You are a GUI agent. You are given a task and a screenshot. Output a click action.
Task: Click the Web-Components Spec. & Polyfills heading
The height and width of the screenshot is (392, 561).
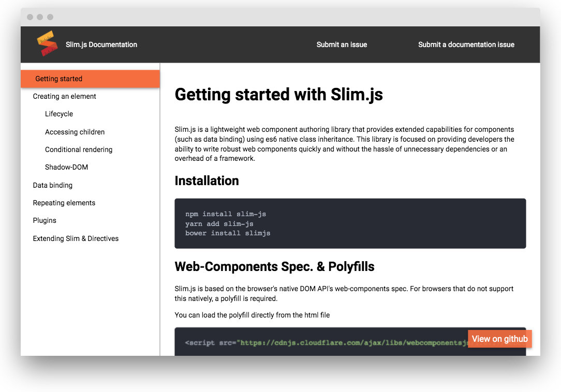pyautogui.click(x=274, y=266)
